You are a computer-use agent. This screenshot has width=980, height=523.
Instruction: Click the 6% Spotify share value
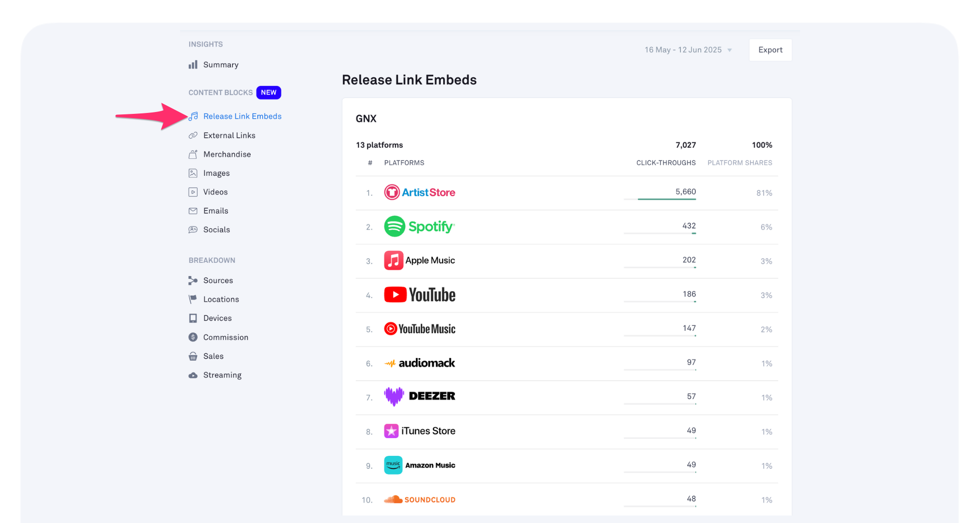click(x=766, y=227)
